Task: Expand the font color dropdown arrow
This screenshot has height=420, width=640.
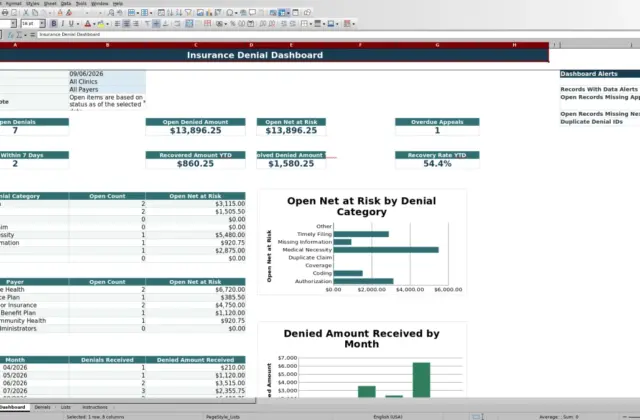Action: (x=94, y=24)
